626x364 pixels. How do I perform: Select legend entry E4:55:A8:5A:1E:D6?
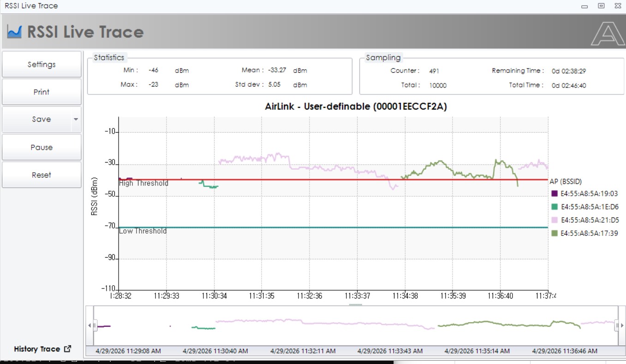(590, 207)
